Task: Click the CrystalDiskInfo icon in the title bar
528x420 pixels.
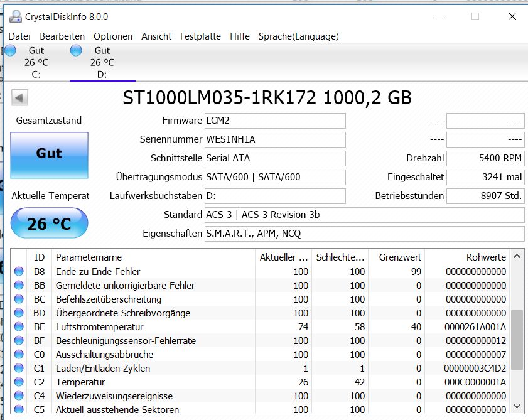Action: (15, 16)
